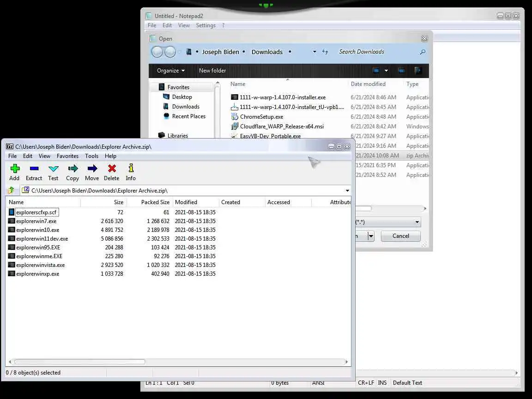Toggle the preview pane icon in Open dialog

[x=401, y=71]
